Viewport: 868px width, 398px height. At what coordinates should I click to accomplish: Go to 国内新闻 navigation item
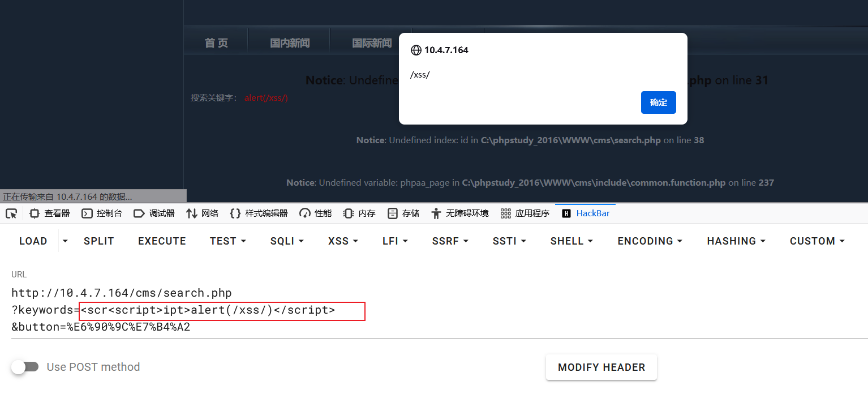click(290, 43)
